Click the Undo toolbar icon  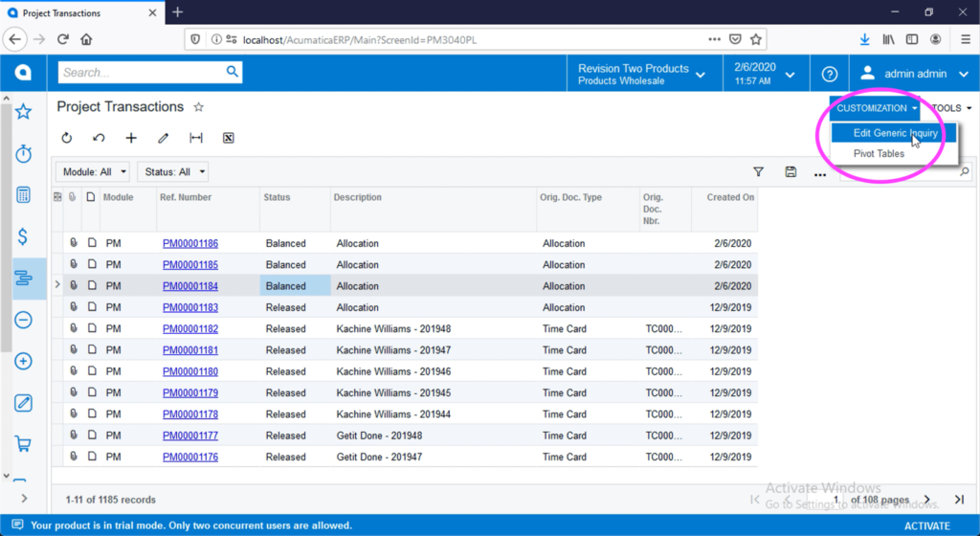click(99, 138)
